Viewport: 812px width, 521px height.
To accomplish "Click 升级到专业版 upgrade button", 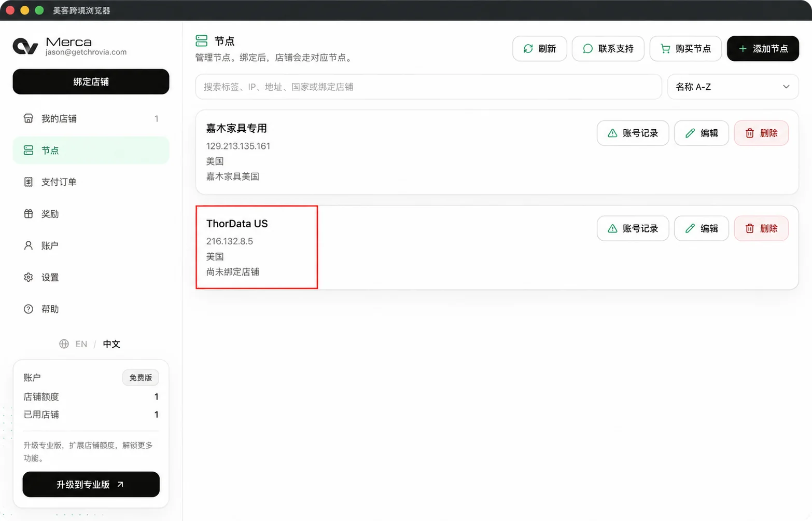I will point(91,484).
